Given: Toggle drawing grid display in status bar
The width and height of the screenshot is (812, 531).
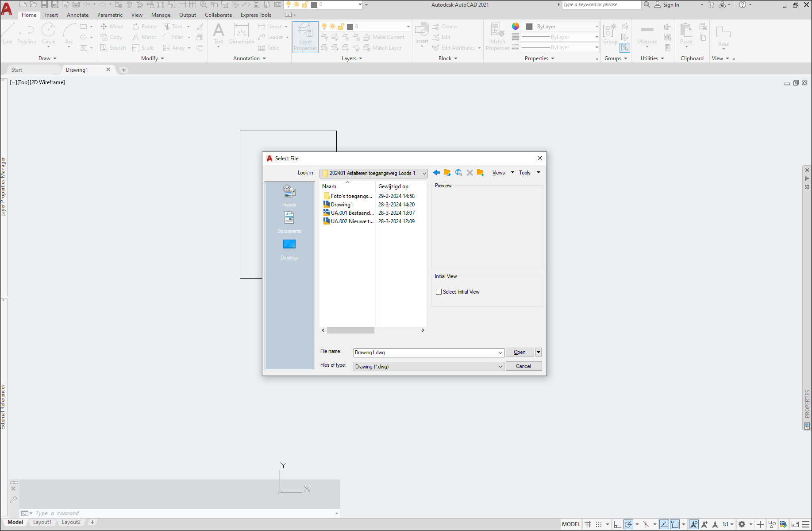Looking at the screenshot, I should pos(588,524).
